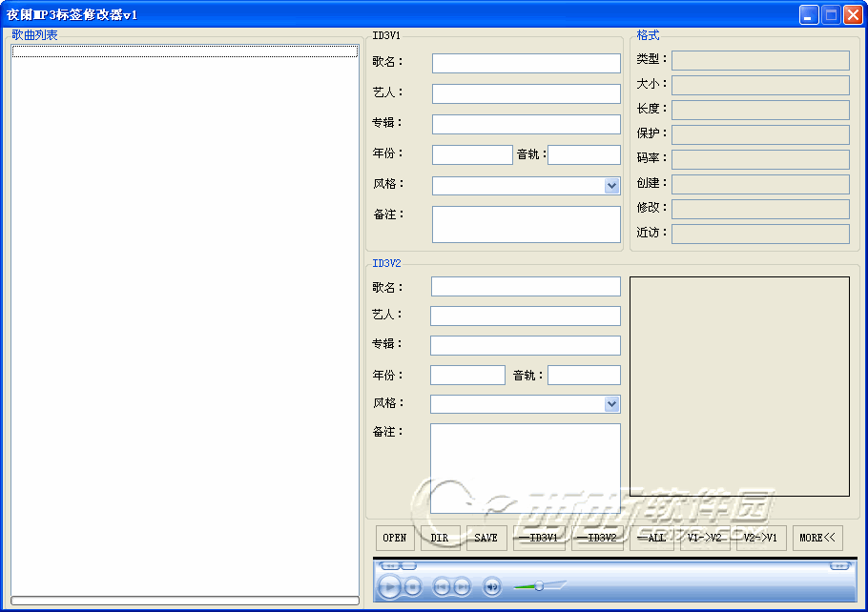Screen dimensions: 868x612
Task: Click the Play button in the media player
Action: [x=390, y=586]
